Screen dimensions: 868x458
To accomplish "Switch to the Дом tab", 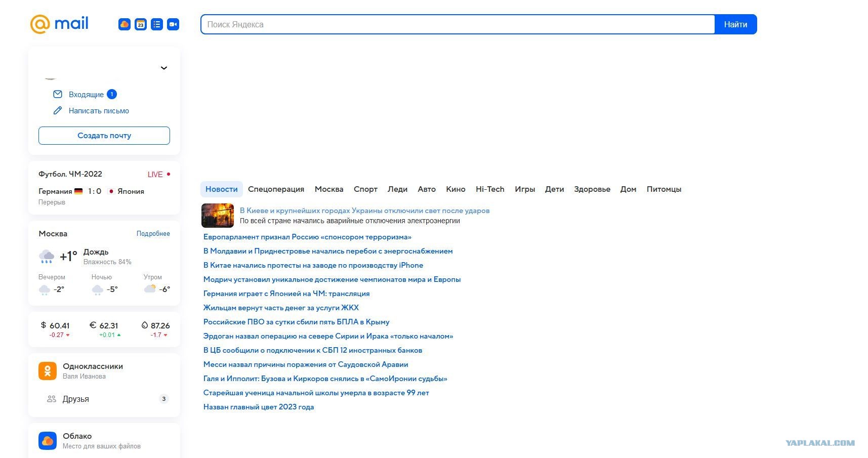I will (x=629, y=189).
